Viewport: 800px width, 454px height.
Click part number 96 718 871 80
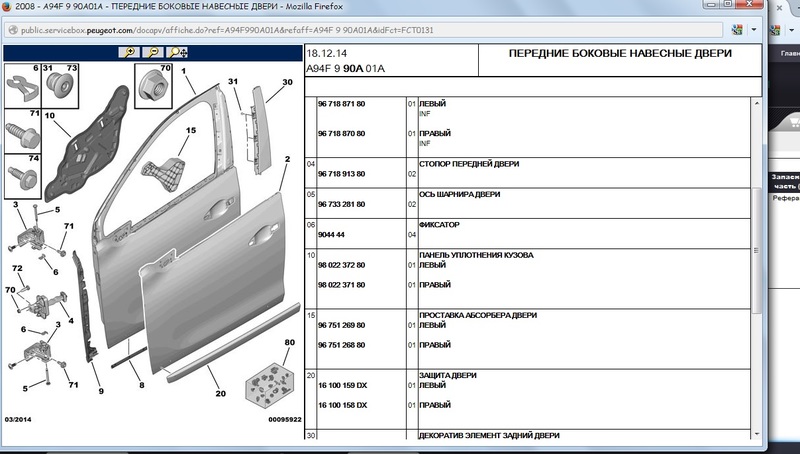click(x=341, y=104)
